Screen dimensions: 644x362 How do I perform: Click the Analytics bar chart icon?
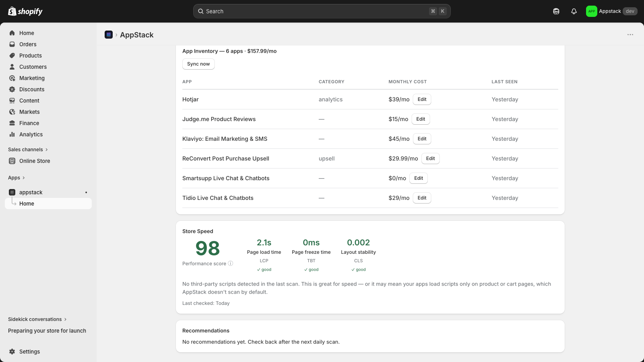tap(12, 134)
